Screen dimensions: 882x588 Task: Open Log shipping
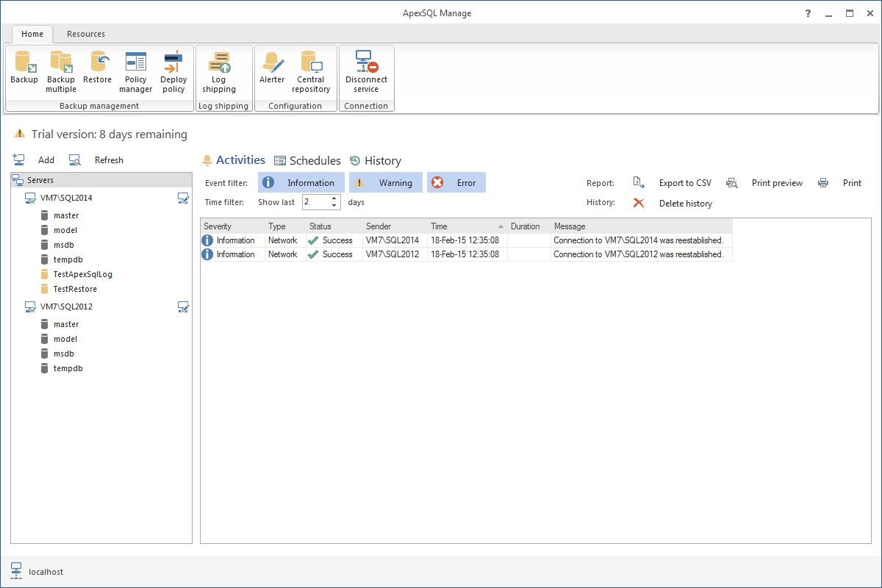click(x=219, y=71)
